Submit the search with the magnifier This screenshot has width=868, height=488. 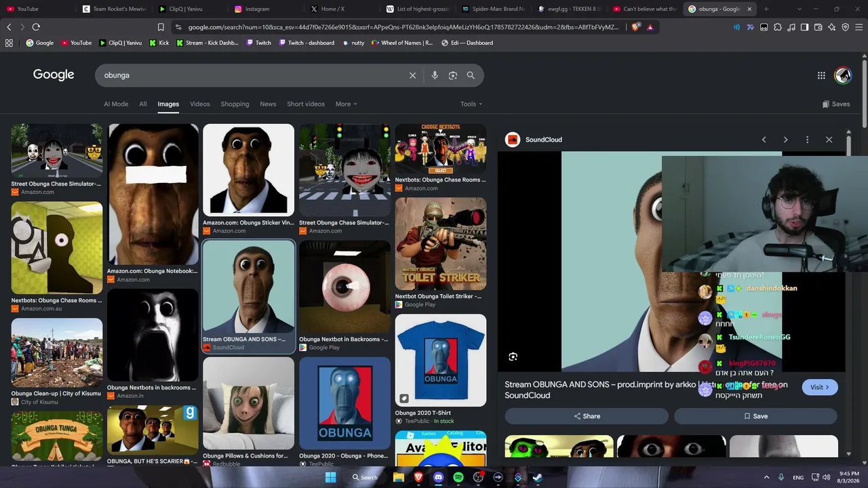(471, 75)
